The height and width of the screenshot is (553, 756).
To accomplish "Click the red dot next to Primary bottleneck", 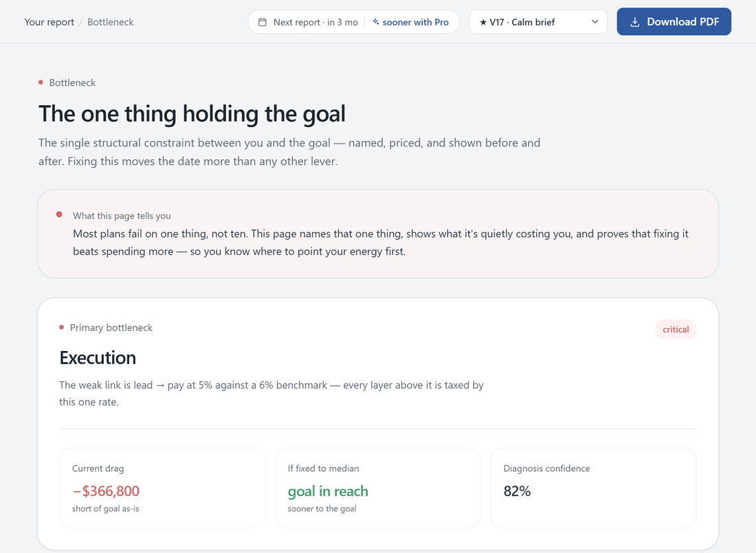I will (x=62, y=328).
